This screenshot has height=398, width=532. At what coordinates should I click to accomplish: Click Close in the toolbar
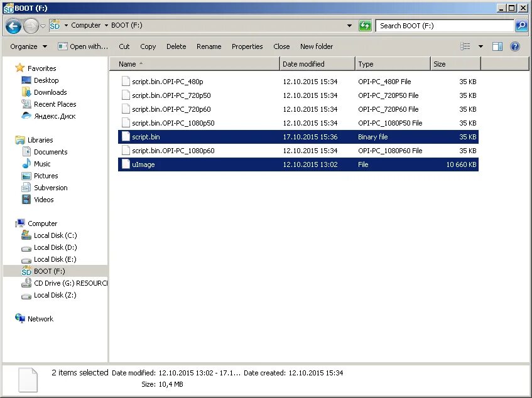pyautogui.click(x=281, y=46)
